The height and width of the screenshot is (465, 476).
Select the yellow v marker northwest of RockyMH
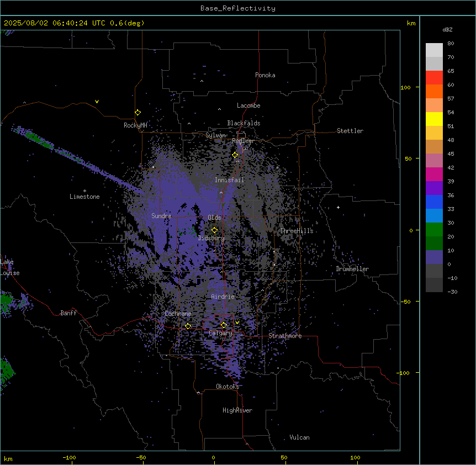[97, 102]
